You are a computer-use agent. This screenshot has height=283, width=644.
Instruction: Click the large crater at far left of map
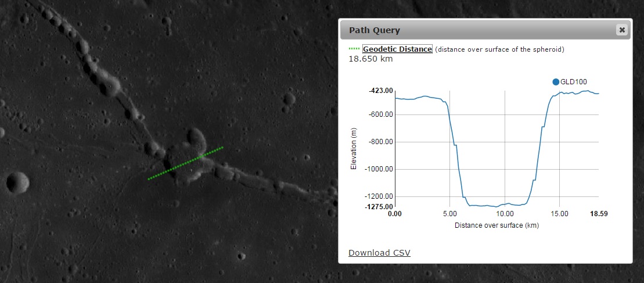point(17,182)
